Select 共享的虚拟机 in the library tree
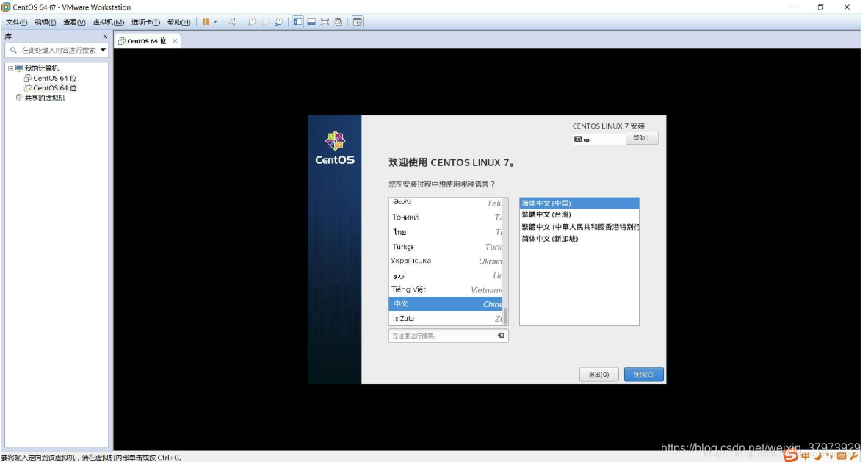The height and width of the screenshot is (462, 868). (x=40, y=98)
